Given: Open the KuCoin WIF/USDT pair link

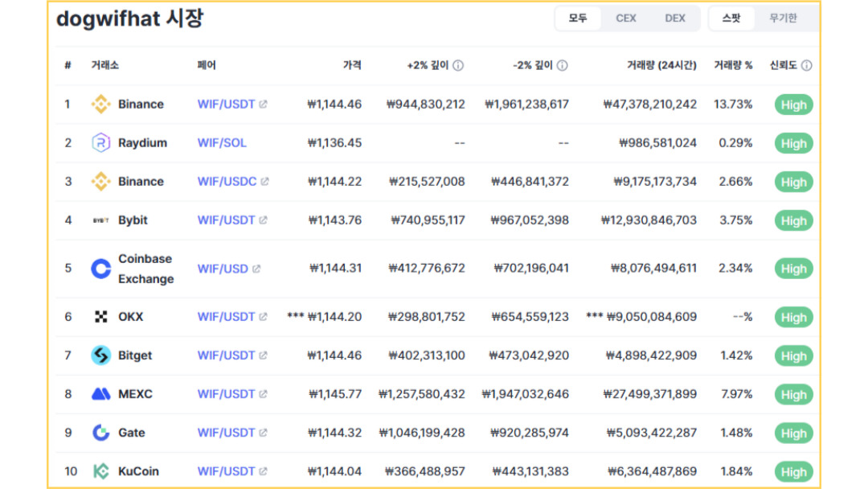Looking at the screenshot, I should 226,471.
